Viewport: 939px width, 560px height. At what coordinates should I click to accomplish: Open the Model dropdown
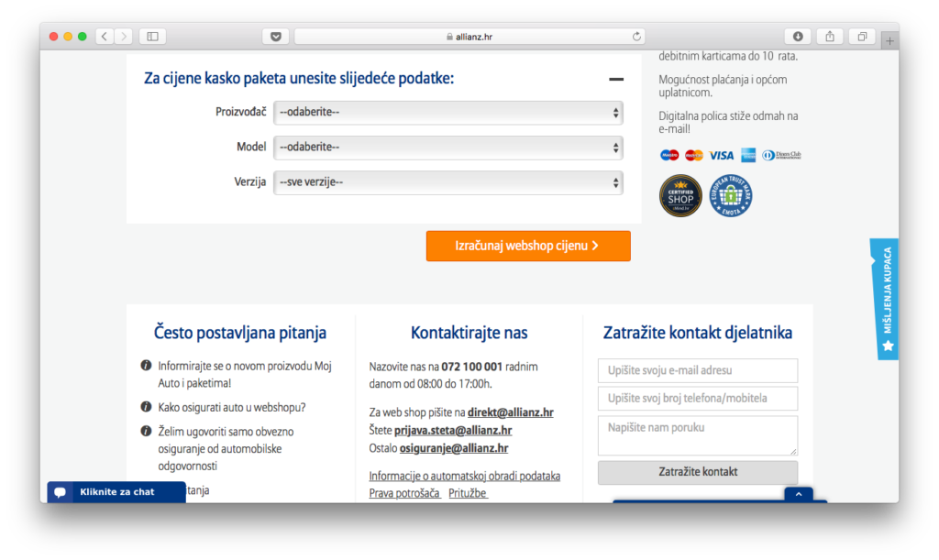(447, 148)
